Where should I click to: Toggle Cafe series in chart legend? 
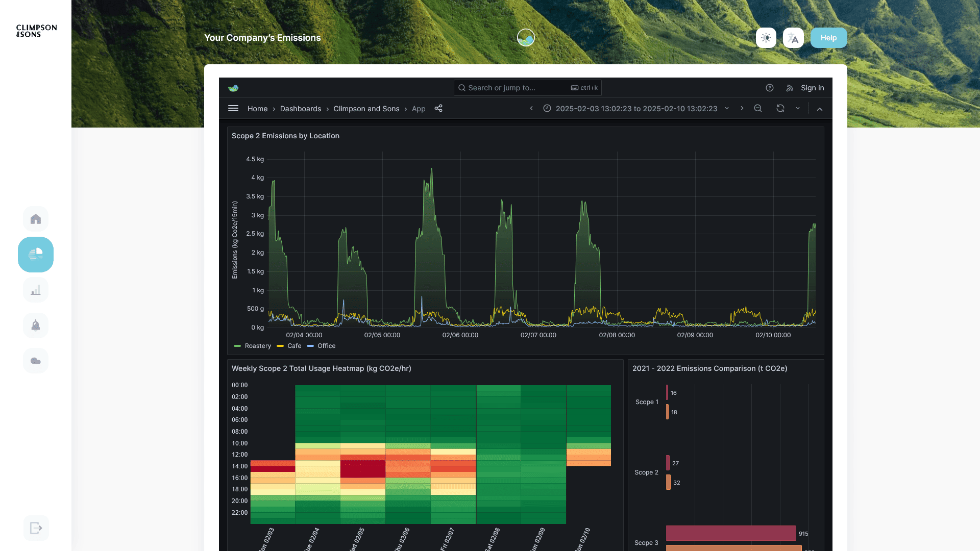tap(294, 346)
